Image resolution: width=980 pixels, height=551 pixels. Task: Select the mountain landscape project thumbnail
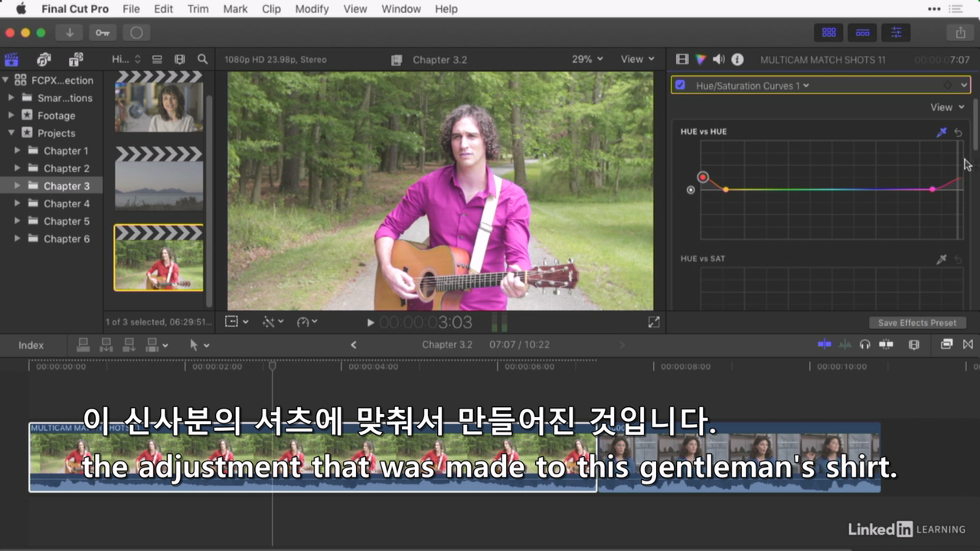[x=158, y=178]
